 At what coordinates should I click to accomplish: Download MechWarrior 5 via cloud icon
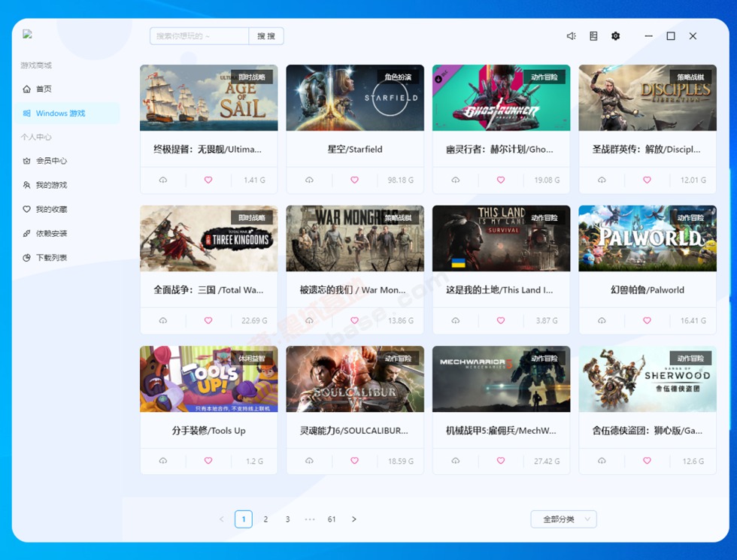[456, 461]
